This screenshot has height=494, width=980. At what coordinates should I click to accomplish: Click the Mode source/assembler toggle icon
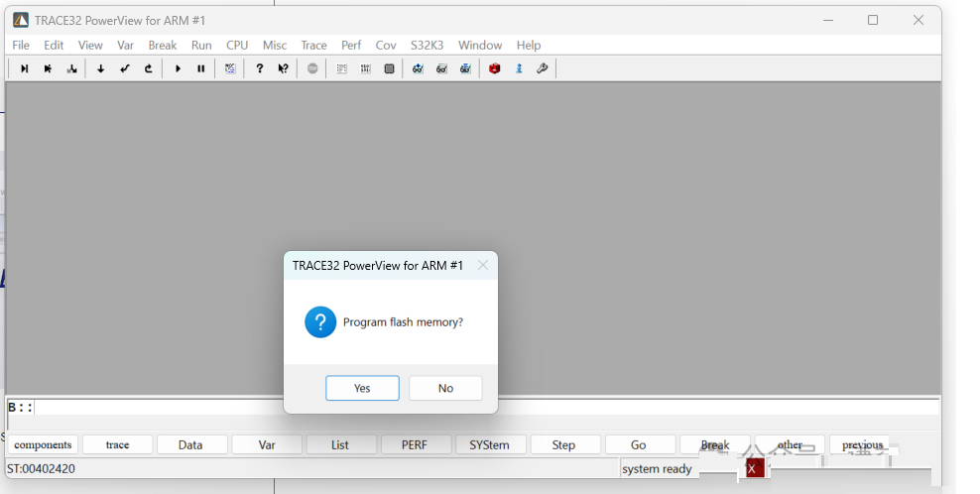230,68
